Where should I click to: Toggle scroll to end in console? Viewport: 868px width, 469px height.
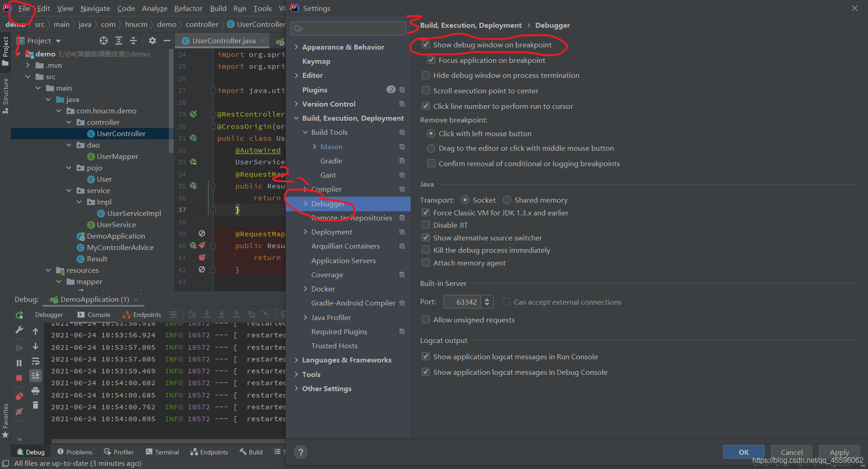point(36,376)
